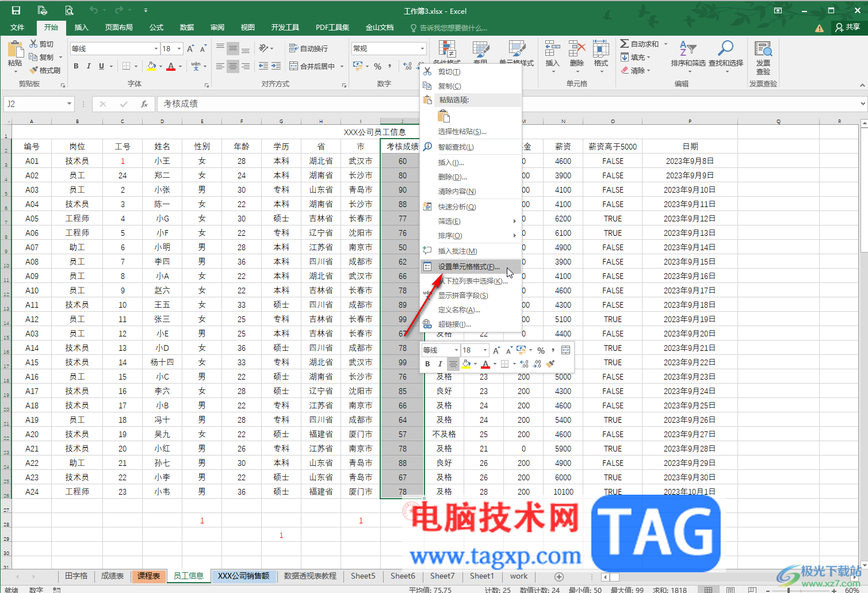Click the insert function fx icon
Viewport: 868px width, 593px height.
pos(144,104)
